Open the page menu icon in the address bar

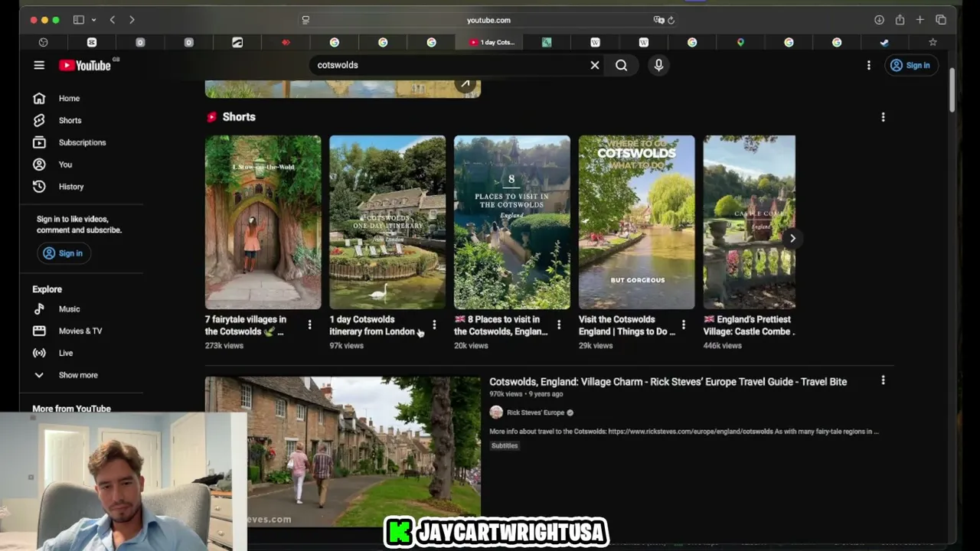(x=306, y=20)
